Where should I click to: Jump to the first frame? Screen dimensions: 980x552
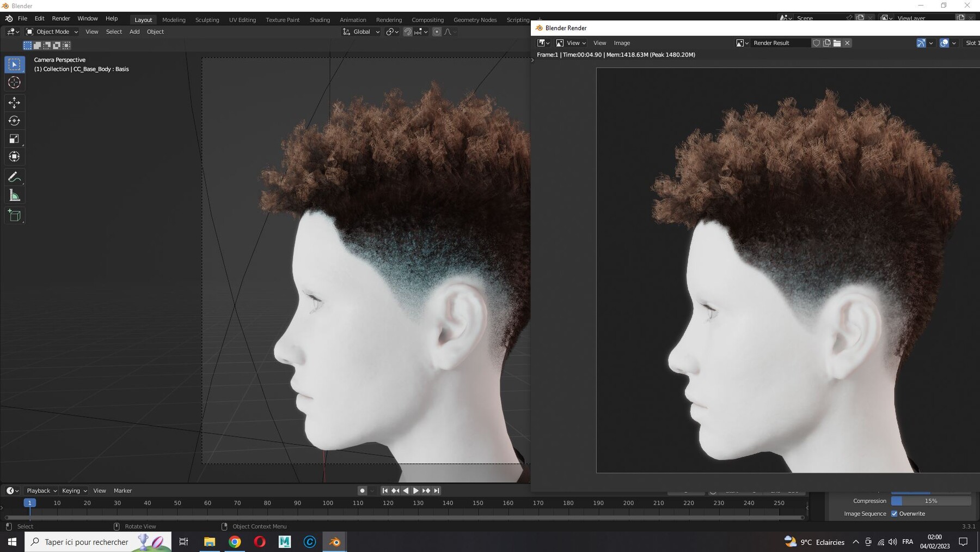(384, 491)
